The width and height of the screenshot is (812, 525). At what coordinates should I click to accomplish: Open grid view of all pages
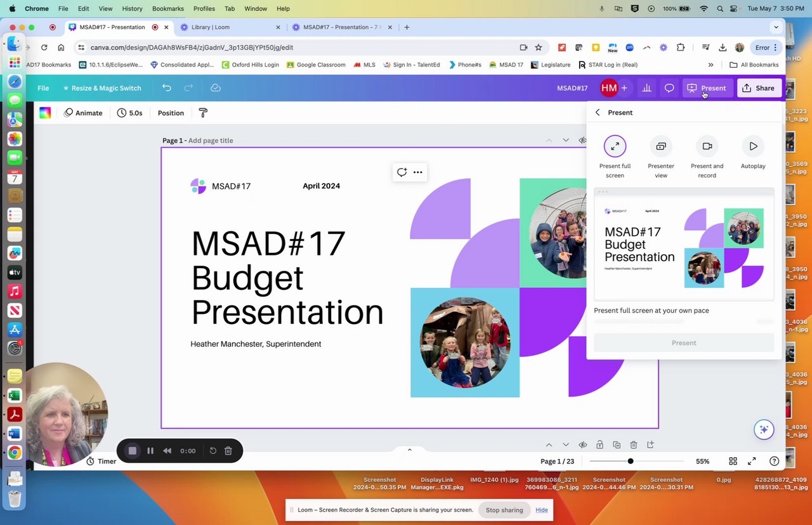pyautogui.click(x=733, y=461)
